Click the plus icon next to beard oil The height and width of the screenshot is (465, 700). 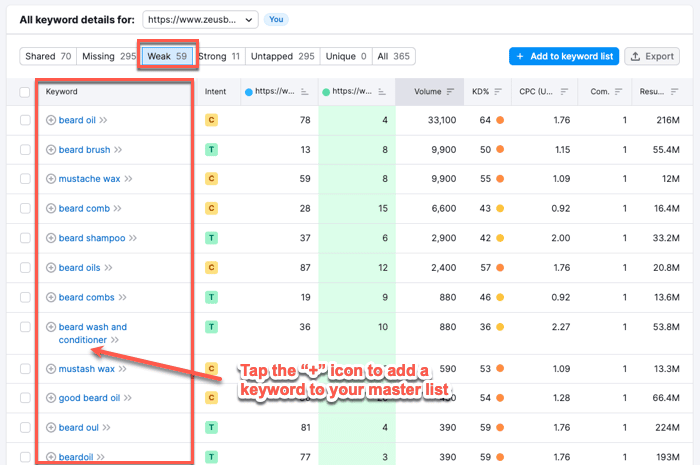point(51,120)
